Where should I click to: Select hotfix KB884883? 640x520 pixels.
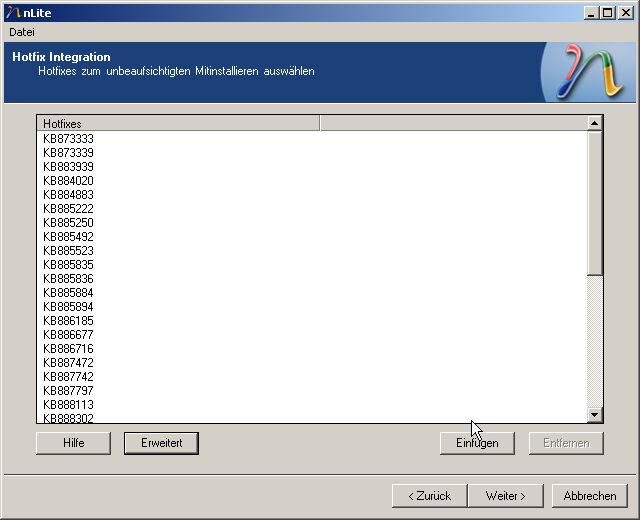[x=68, y=195]
